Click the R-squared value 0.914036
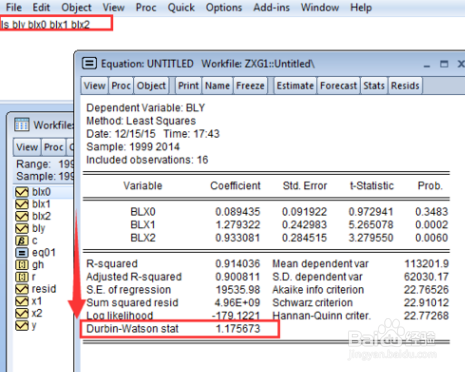465x372 pixels. coord(238,264)
